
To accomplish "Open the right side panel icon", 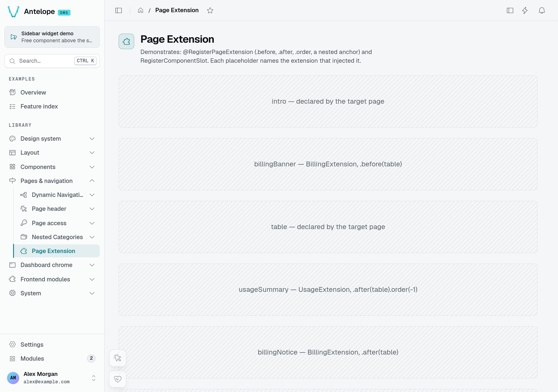I will pos(510,10).
